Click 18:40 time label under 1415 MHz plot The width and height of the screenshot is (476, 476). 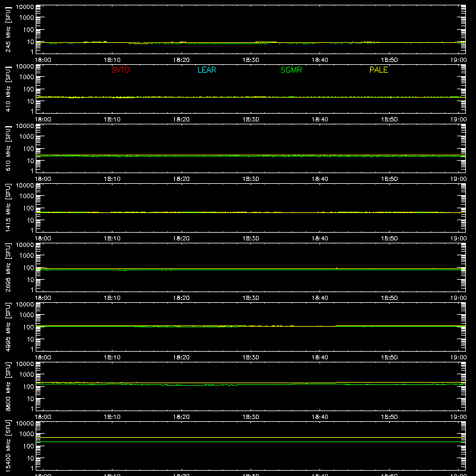(x=320, y=239)
